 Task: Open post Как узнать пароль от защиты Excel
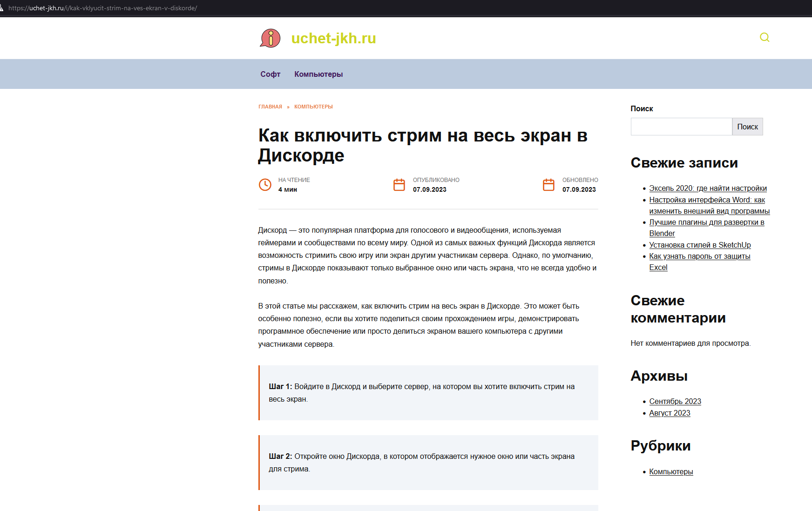click(700, 262)
